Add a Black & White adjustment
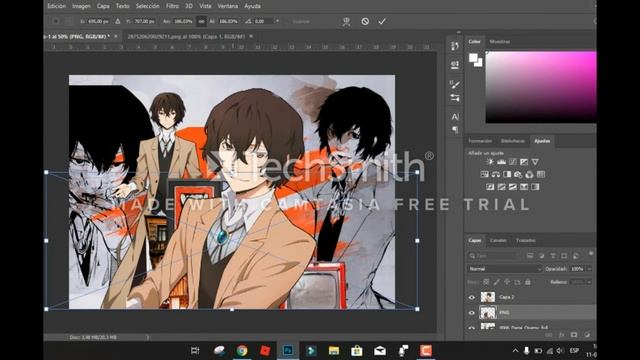The height and width of the screenshot is (360, 640). tap(507, 174)
